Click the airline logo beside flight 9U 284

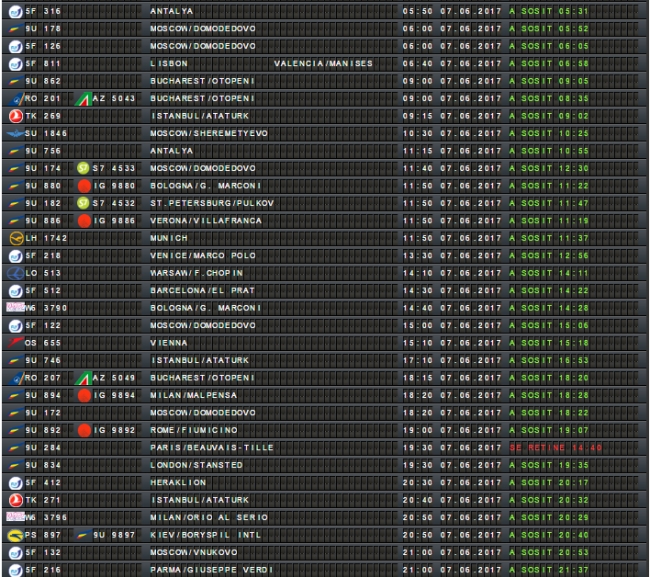tap(15, 448)
